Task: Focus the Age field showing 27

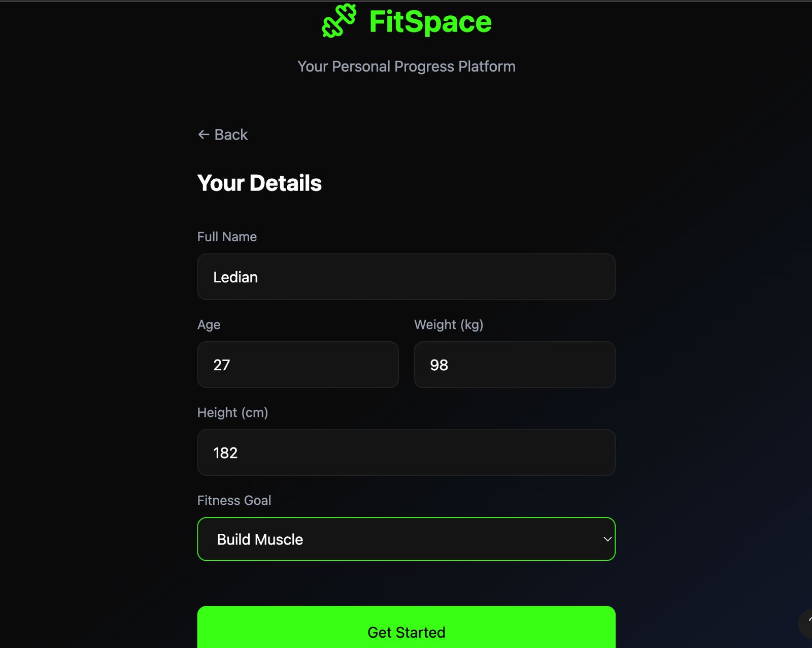Action: click(298, 365)
